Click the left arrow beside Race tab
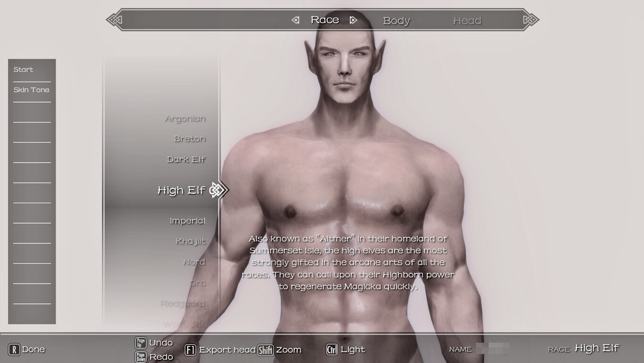This screenshot has width=644, height=363. 296,20
